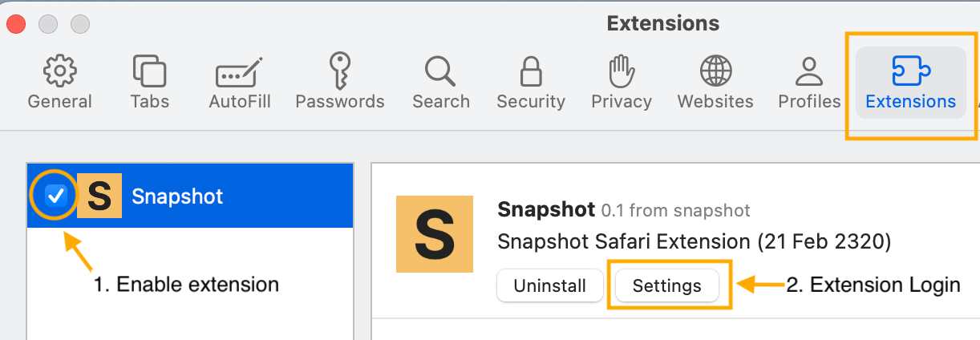This screenshot has height=340, width=980.
Task: Click the small Snapshot S icon in sidebar
Action: [x=99, y=196]
